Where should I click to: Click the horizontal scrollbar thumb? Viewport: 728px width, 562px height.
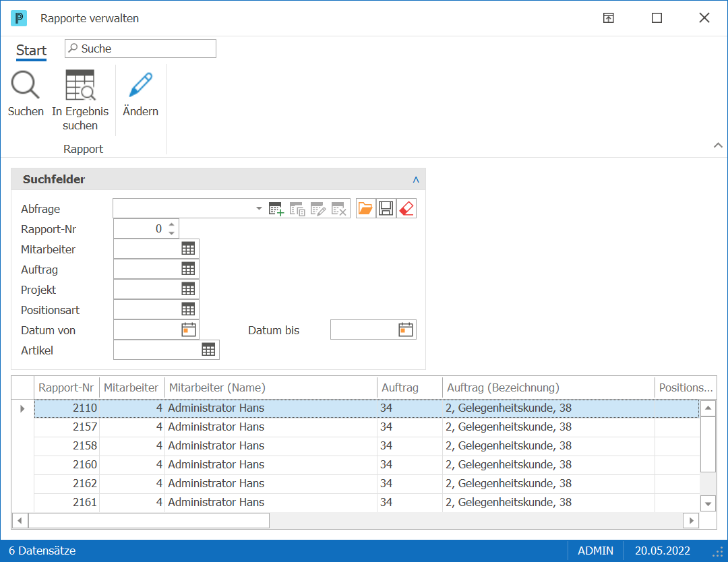tap(149, 520)
